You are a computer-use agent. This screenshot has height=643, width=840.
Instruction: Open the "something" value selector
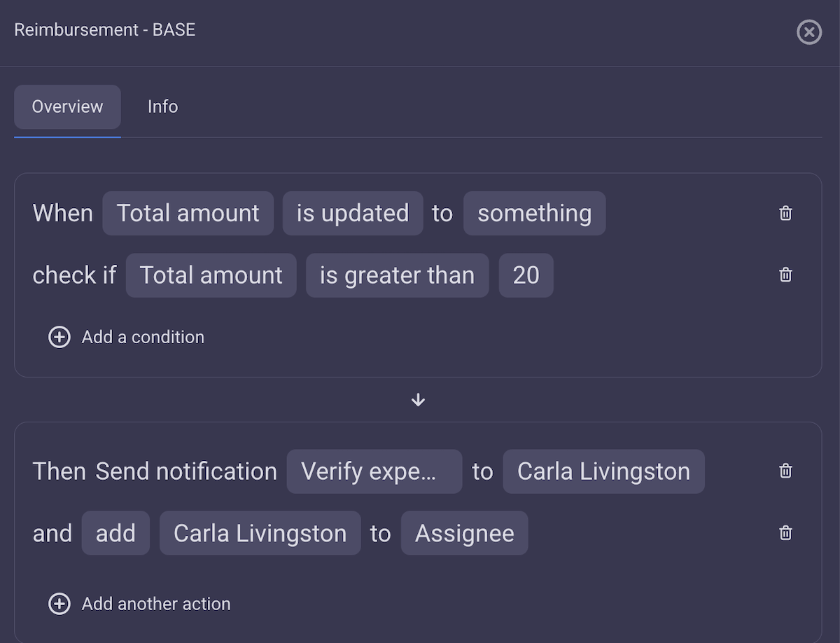click(534, 213)
